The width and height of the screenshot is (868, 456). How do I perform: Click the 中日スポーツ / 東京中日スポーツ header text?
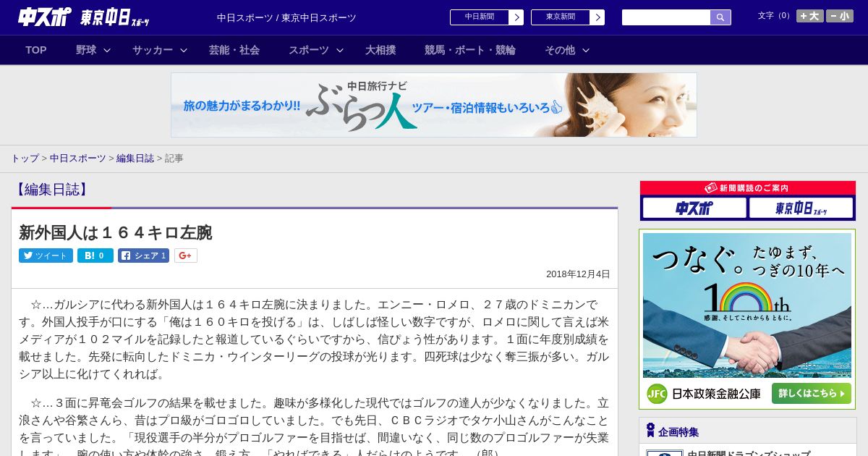[286, 18]
